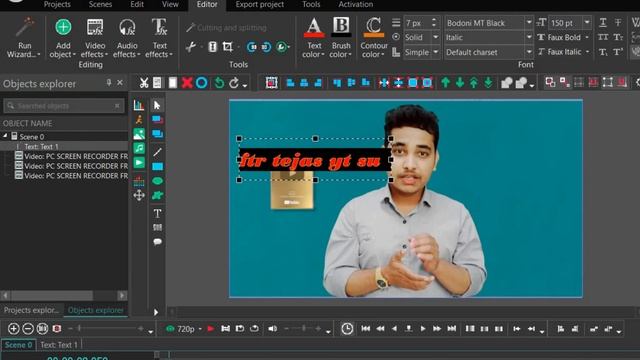Viewport: 640px width, 360px height.
Task: Select the blue Rectangle shape tool
Action: click(157, 167)
